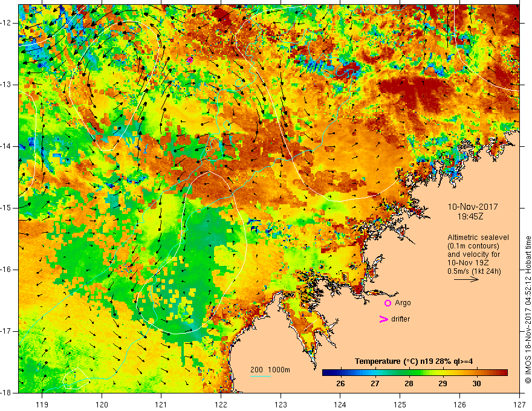Select the "drifter" legend label
Image resolution: width=532 pixels, height=411 pixels.
[400, 319]
